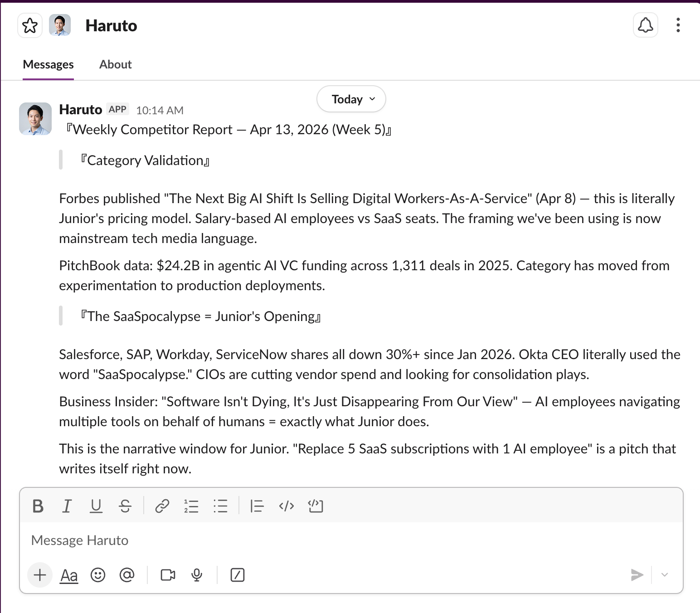Click the Weekly Competitor Report title line
The image size is (700, 613).
228,130
